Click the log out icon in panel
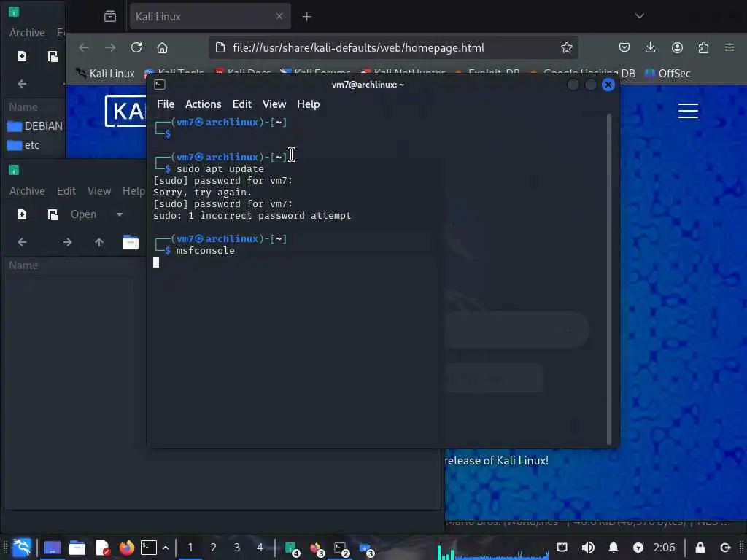The height and width of the screenshot is (560, 747). coord(725,548)
